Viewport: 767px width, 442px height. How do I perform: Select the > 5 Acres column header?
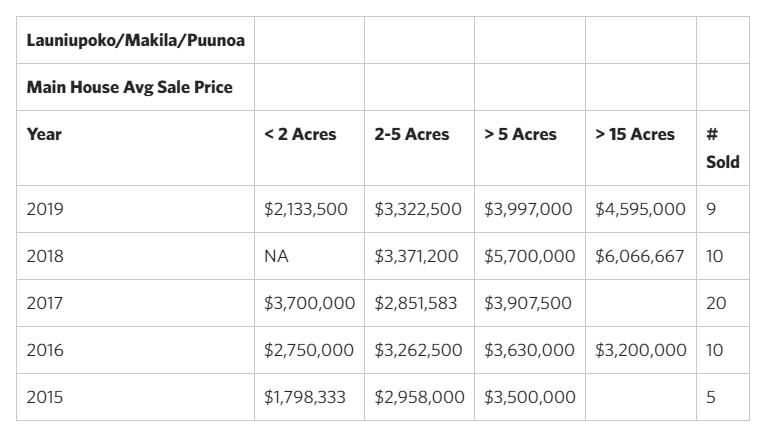click(x=530, y=148)
